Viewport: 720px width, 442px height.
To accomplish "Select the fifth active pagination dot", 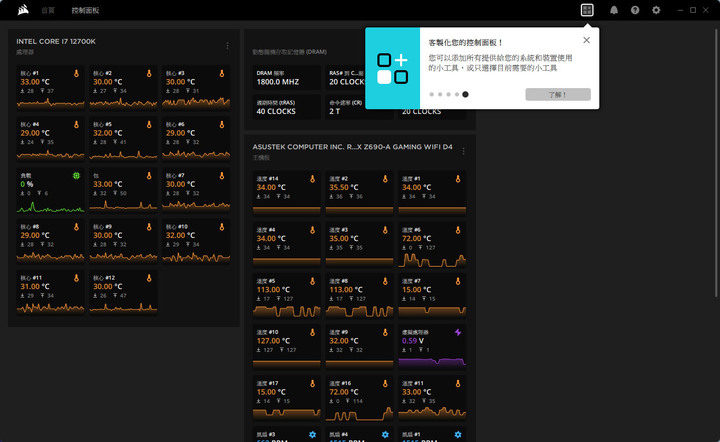I will (x=466, y=95).
